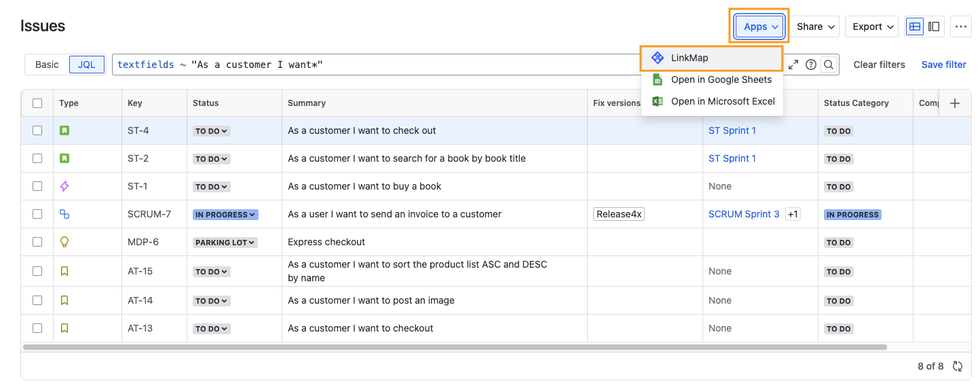
Task: Switch to the split detail view icon
Action: point(934,26)
